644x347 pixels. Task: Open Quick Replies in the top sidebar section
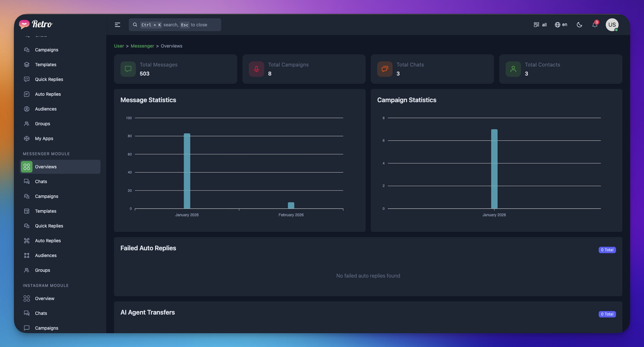(60, 80)
